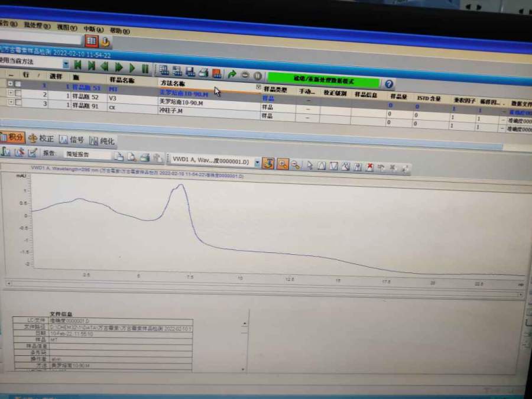This screenshot has width=532, height=399.
Task: Click the orange-red table icon in the sequence toolbar
Action: [216, 73]
